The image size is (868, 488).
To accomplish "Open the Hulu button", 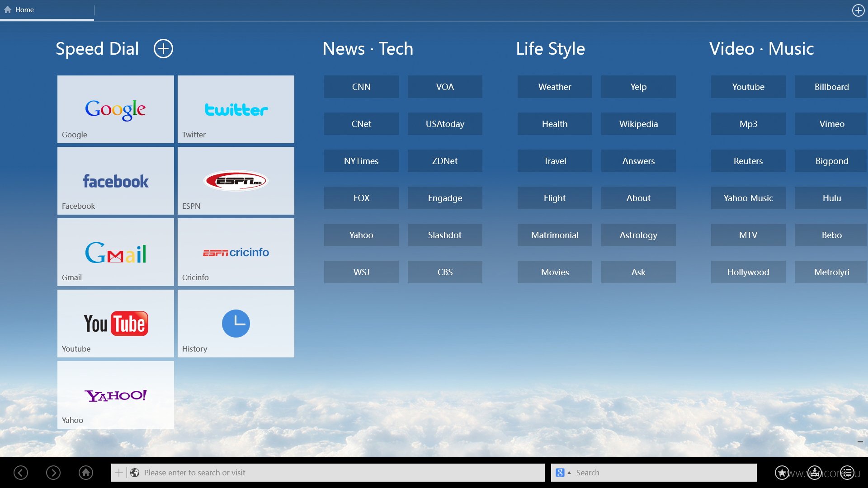I will pyautogui.click(x=831, y=198).
